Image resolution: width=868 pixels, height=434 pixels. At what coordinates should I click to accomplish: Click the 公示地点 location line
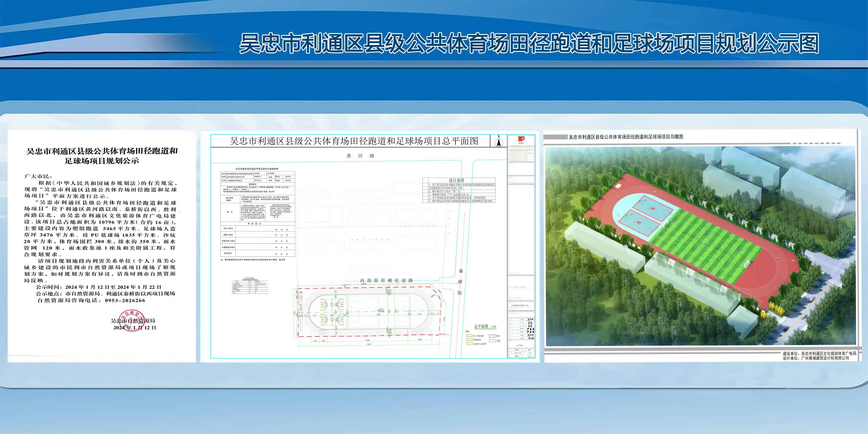(106, 293)
